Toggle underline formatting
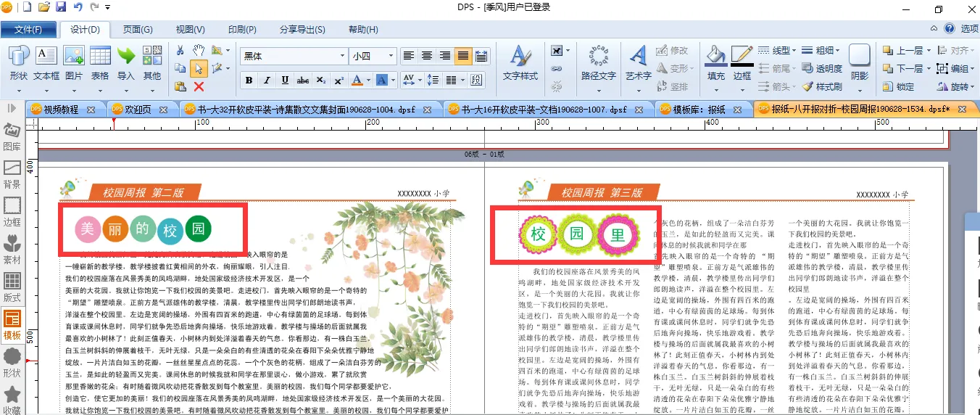 point(285,80)
